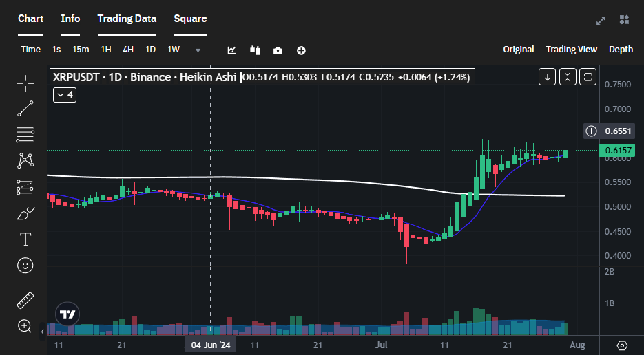Click the down arrow button in legend
This screenshot has width=644, height=355.
pyautogui.click(x=547, y=77)
